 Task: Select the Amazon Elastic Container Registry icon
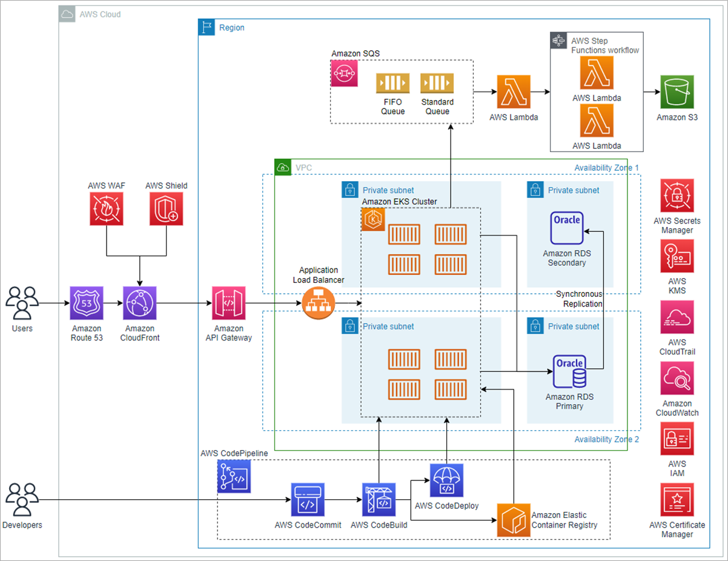point(514,520)
